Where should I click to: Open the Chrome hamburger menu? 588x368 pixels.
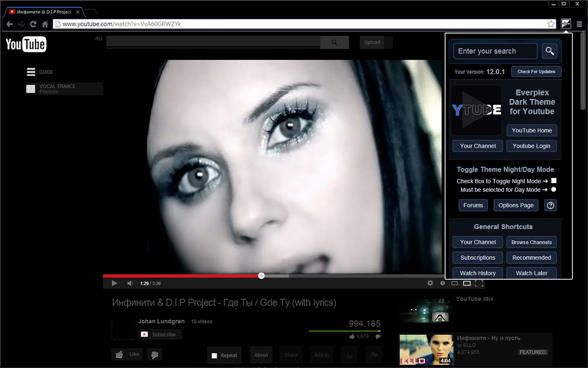[580, 24]
